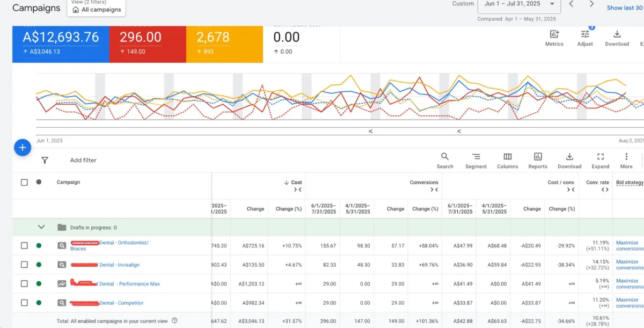The width and height of the screenshot is (644, 328).
Task: Sort table by Cost column header
Action: click(296, 183)
